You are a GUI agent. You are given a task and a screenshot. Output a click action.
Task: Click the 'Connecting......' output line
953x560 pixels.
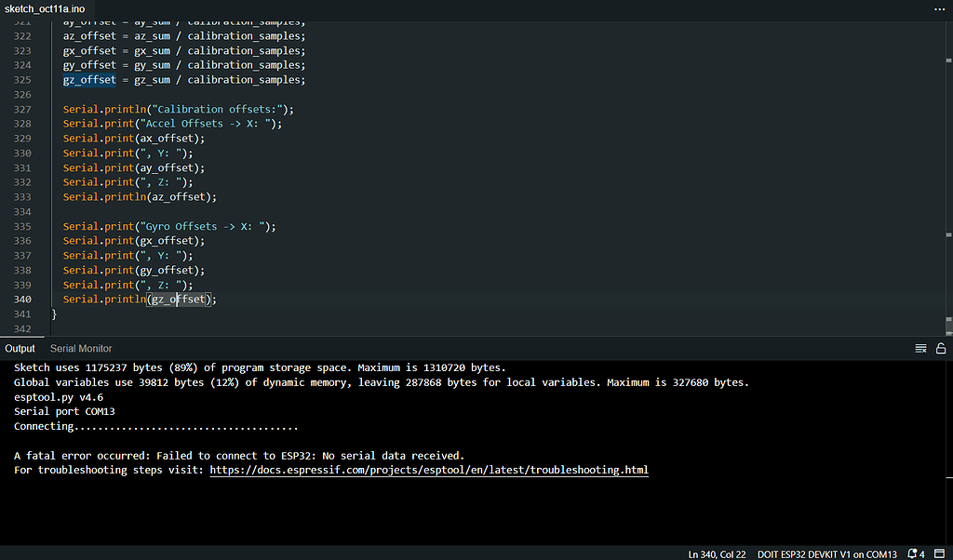156,426
